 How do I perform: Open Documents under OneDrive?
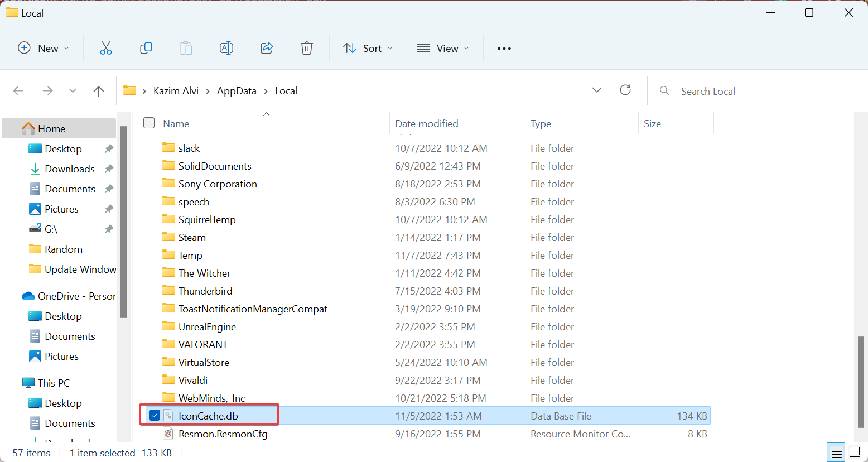(x=70, y=336)
